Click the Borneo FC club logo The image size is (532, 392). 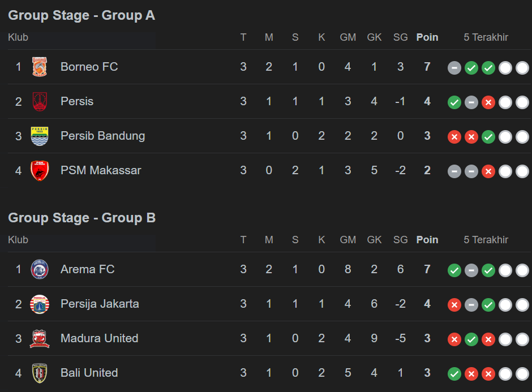40,67
